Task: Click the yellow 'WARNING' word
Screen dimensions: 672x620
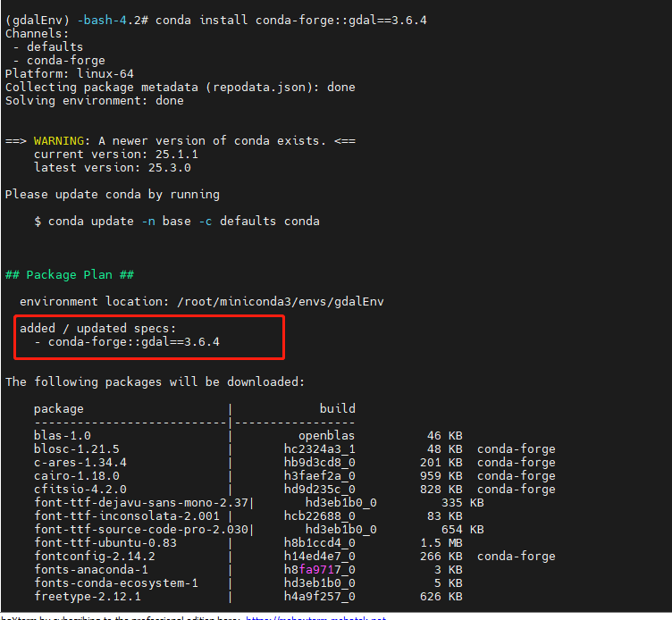Action: pos(59,140)
